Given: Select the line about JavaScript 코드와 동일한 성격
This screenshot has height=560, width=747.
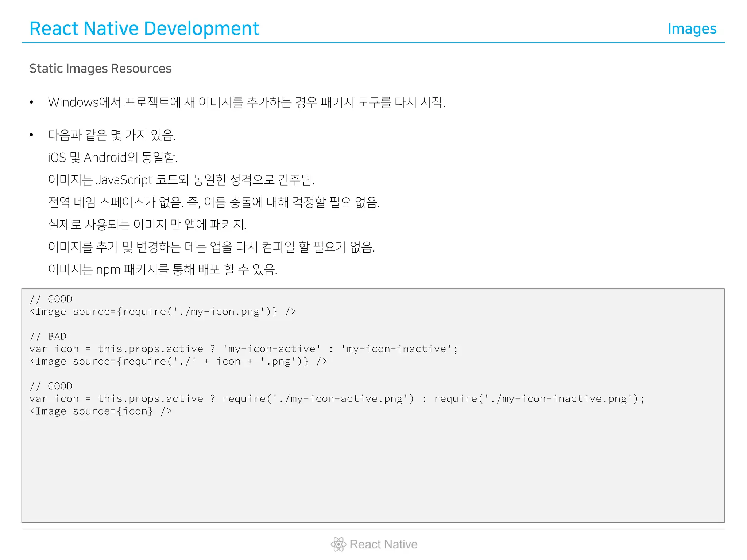Looking at the screenshot, I should (x=181, y=180).
